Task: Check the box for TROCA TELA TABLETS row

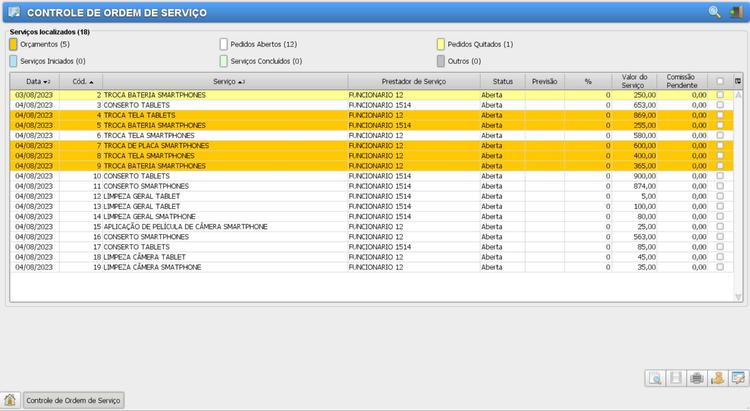Action: (x=720, y=115)
